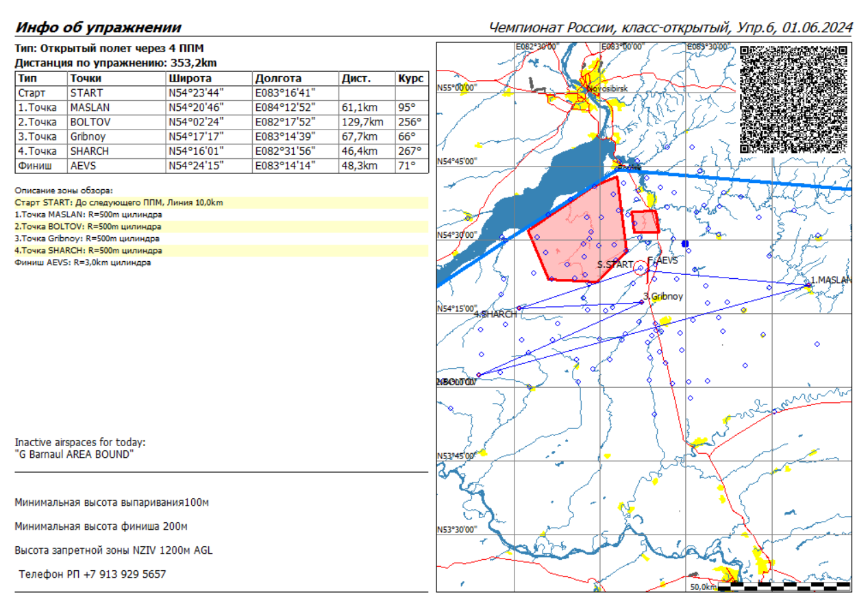868x612 pixels.
Task: Select the 3.Gribnoy waypoint on the map
Action: tap(642, 302)
